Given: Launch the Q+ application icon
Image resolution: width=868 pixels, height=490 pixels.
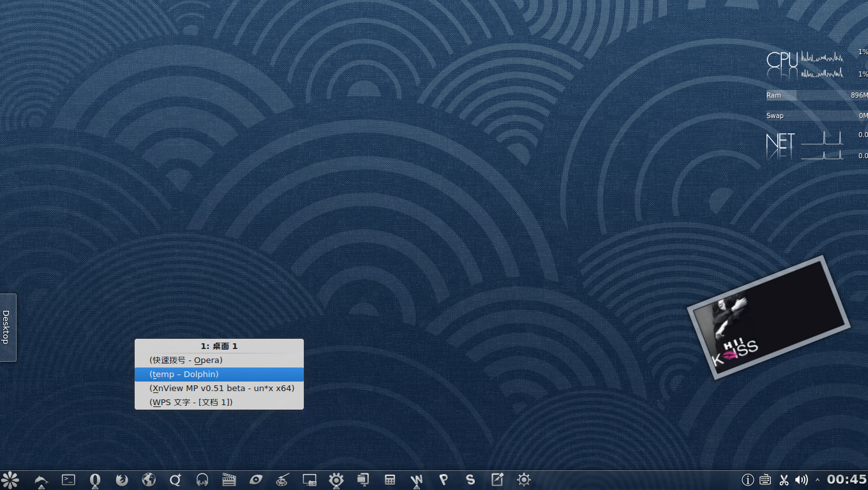Looking at the screenshot, I should 176,480.
